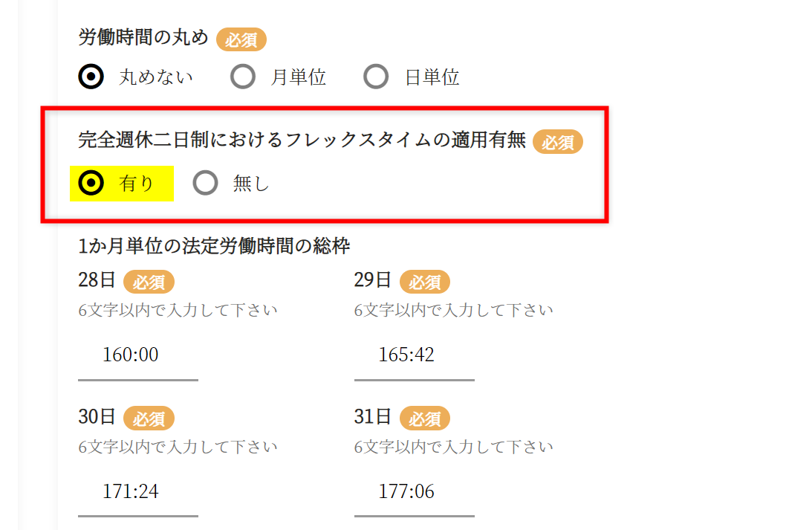Viewport: 812px width, 530px height.
Task: Click the 1か月単位の法定労働時間の総枠 heading
Action: click(x=214, y=246)
